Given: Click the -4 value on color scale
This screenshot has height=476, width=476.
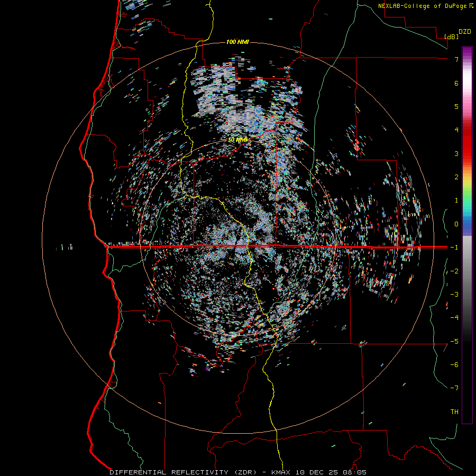Looking at the screenshot, I should 454,318.
